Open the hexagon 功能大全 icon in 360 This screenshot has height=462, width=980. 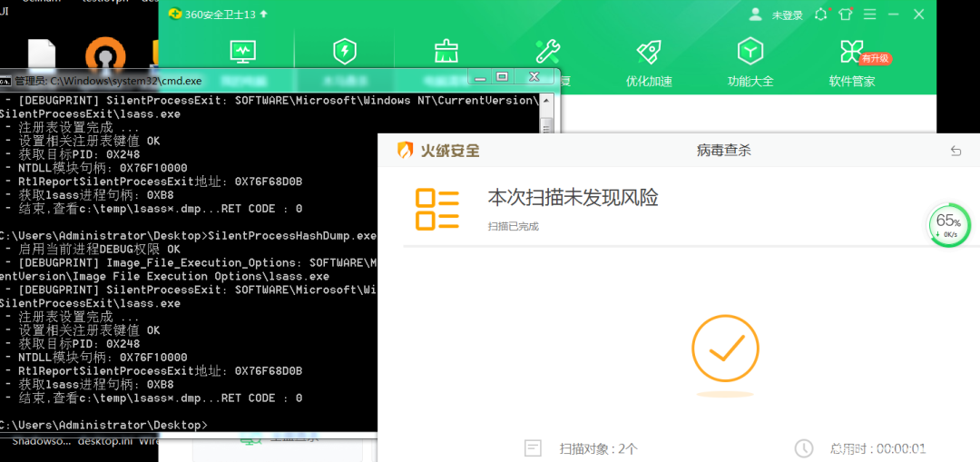coord(750,51)
